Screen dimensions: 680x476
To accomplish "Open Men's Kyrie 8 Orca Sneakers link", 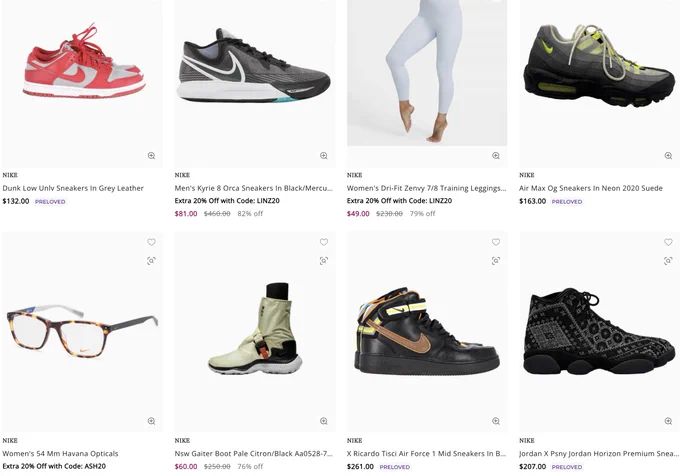I will click(x=253, y=188).
